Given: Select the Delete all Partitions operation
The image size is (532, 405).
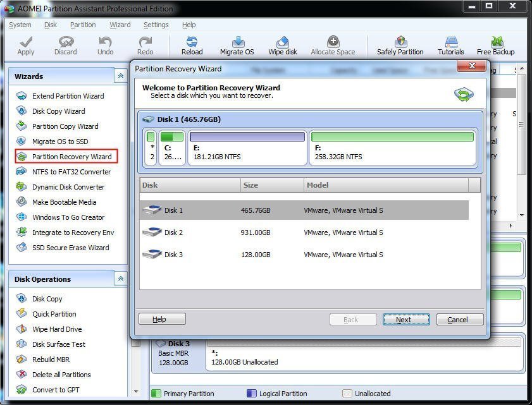Looking at the screenshot, I should (x=54, y=375).
